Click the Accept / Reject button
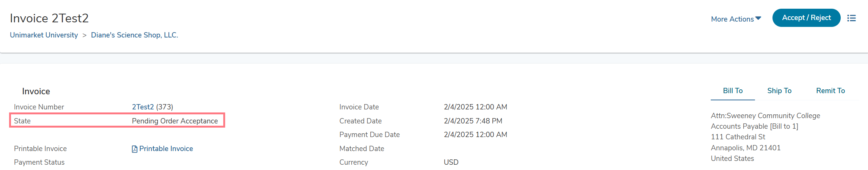Viewport: 868px width, 170px height. click(x=806, y=18)
